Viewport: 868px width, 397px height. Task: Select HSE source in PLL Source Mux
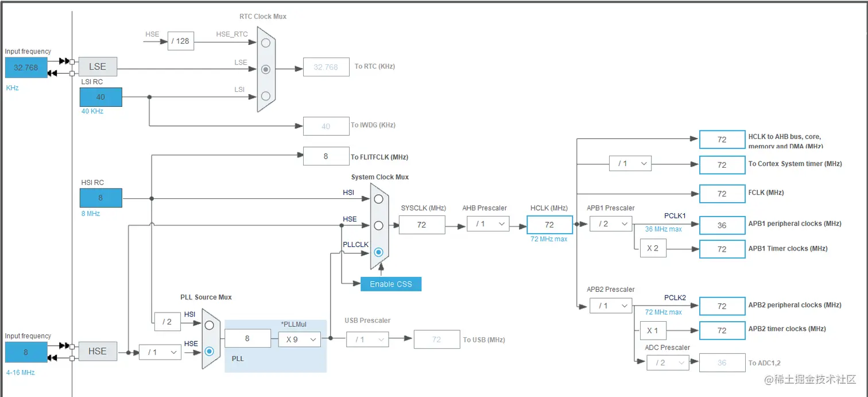point(210,351)
